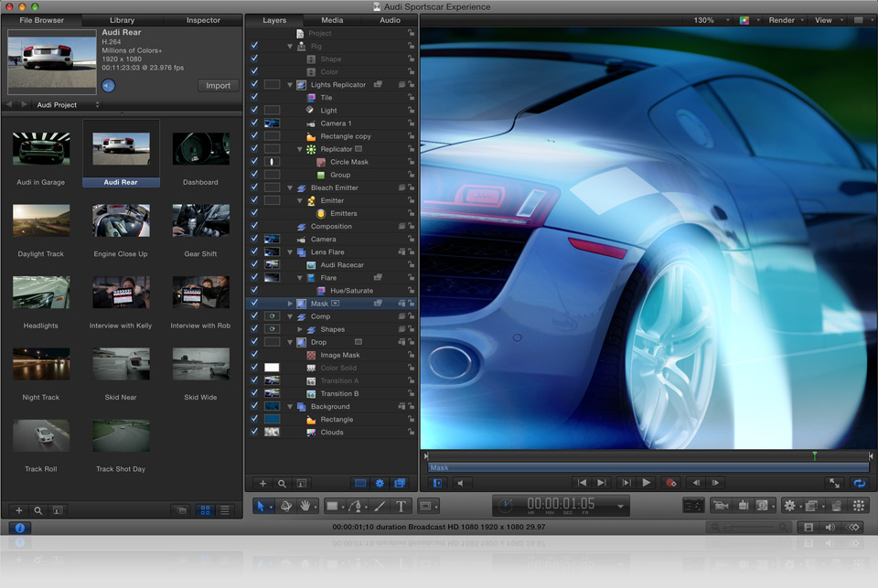Open the Render dropdown menu
The height and width of the screenshot is (588, 878).
point(786,20)
